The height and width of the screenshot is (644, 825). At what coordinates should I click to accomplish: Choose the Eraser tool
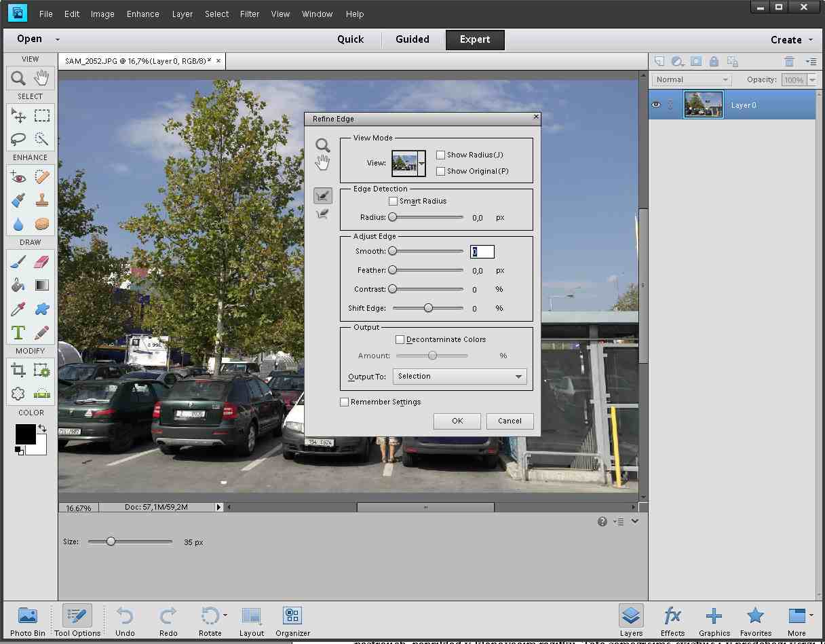click(42, 261)
